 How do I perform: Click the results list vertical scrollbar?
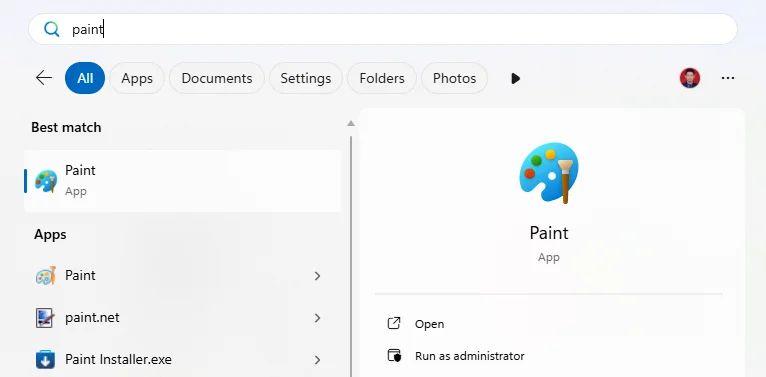tap(351, 256)
